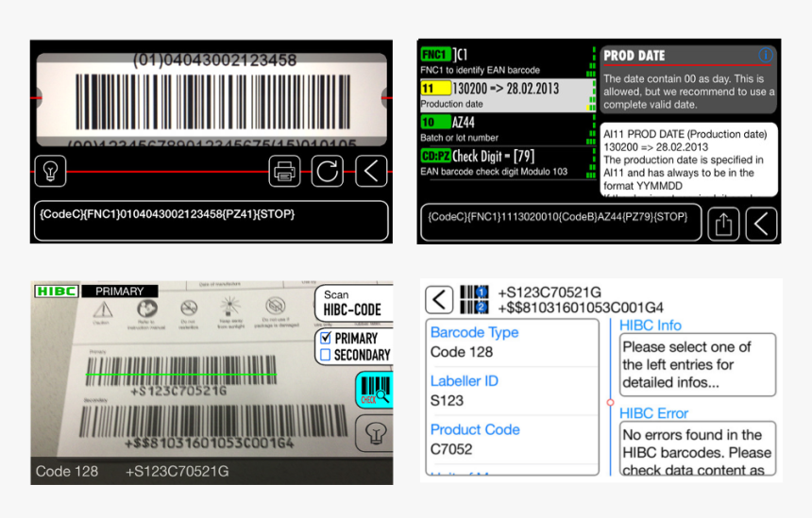
Task: Click the Code 128 status text at bottom
Action: 67,472
